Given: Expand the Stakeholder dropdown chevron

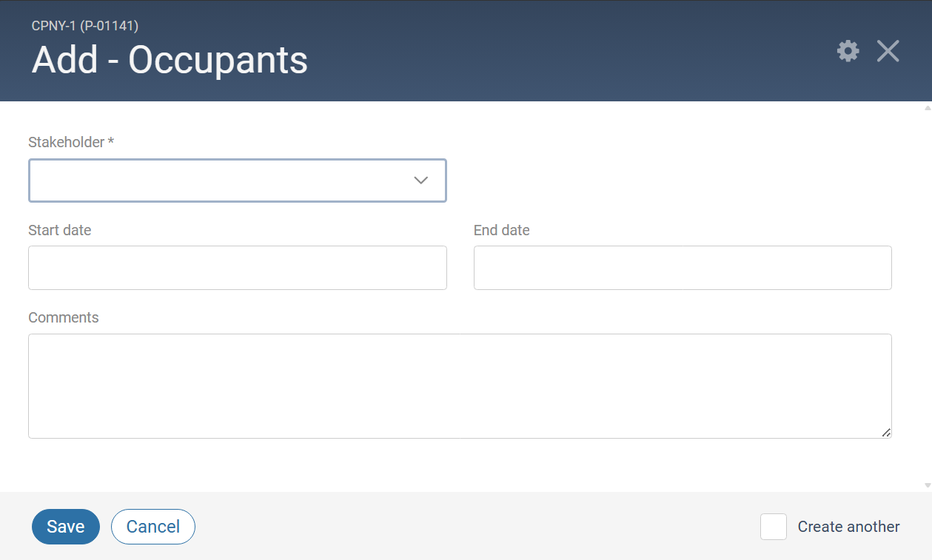Looking at the screenshot, I should click(x=421, y=181).
